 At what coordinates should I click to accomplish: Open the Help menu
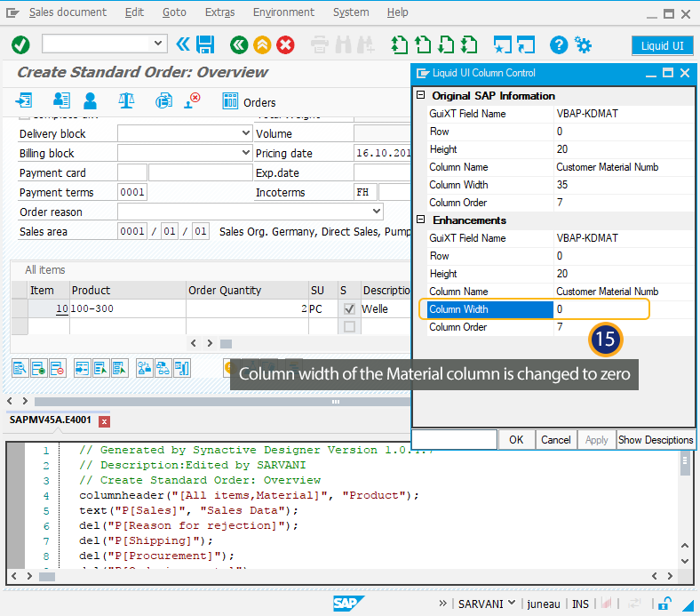[397, 12]
